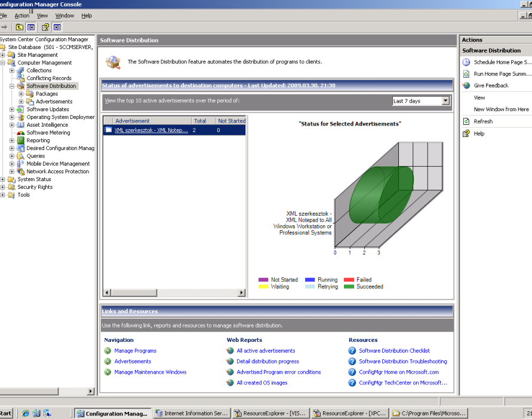Click the Help icon in Actions pane
The width and height of the screenshot is (532, 419).
(x=466, y=133)
